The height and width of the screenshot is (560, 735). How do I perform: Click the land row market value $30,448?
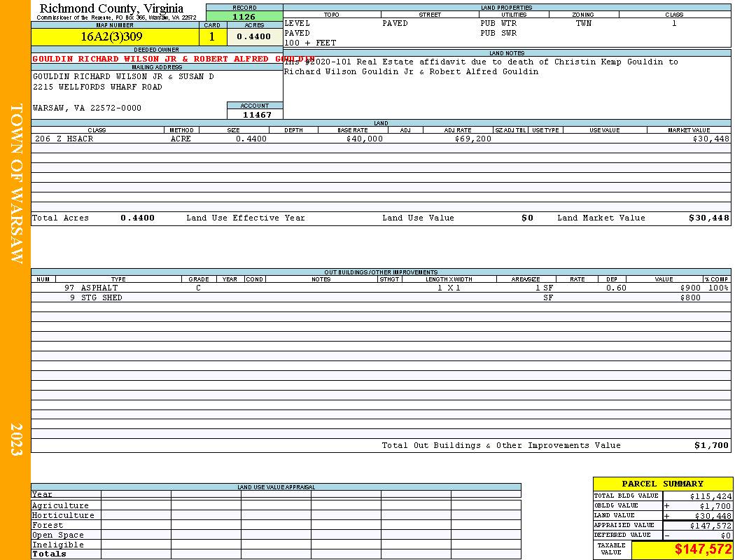pos(711,139)
